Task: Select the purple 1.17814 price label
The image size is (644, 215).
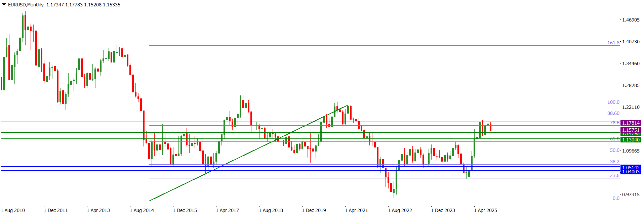Action: (x=631, y=123)
